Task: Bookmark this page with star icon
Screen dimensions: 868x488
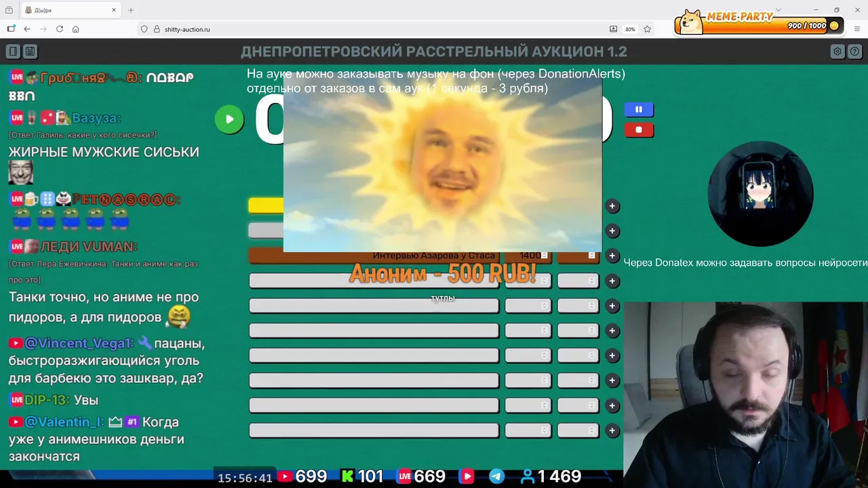Action: [x=648, y=29]
